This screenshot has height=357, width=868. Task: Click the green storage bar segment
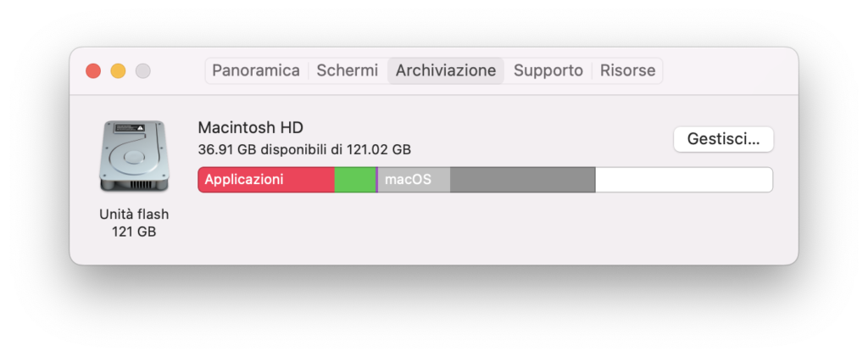coord(355,180)
